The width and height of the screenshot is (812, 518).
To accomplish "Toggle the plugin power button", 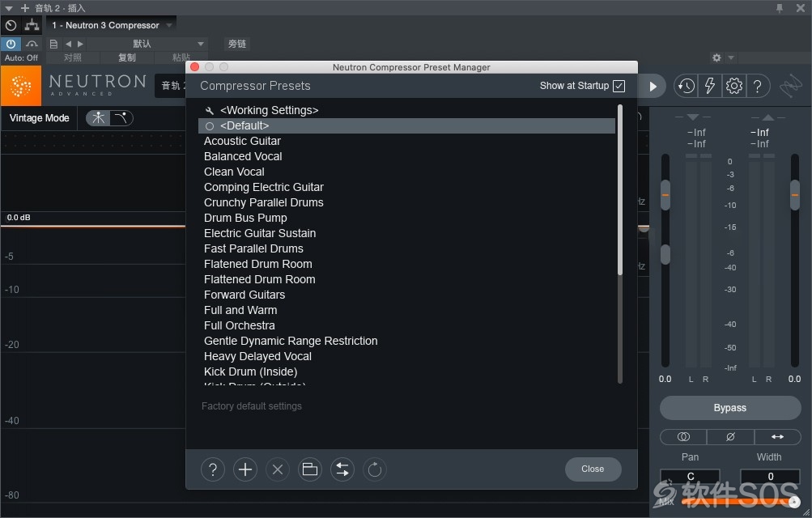I will [x=11, y=44].
